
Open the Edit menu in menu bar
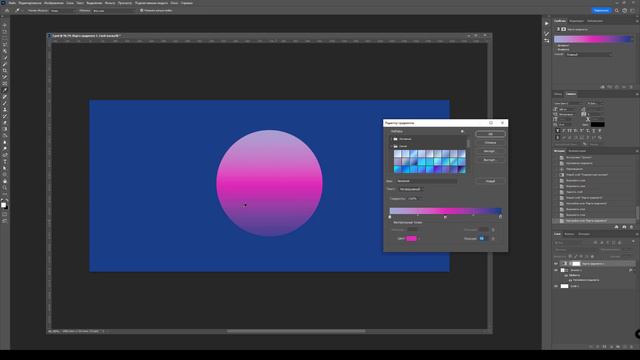[30, 3]
